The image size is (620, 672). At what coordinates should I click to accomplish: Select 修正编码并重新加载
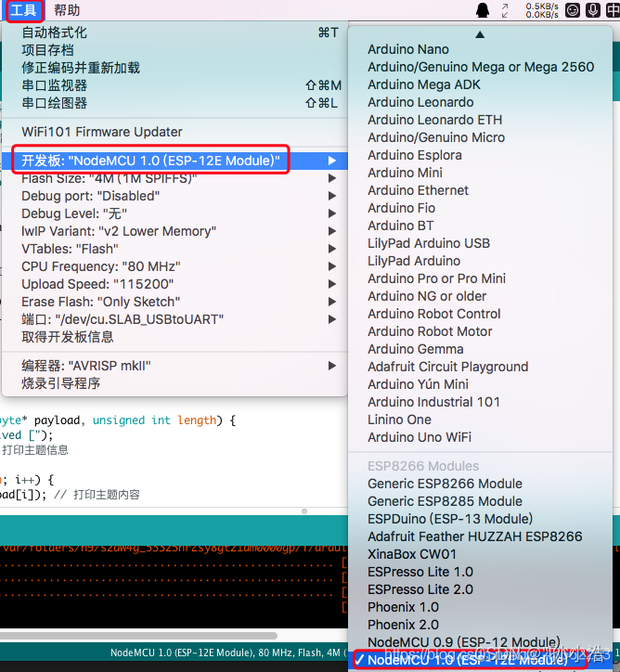pyautogui.click(x=174, y=68)
